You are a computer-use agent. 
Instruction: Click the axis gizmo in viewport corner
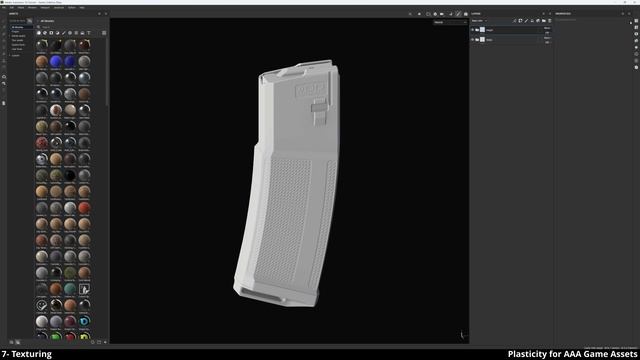pos(463,335)
